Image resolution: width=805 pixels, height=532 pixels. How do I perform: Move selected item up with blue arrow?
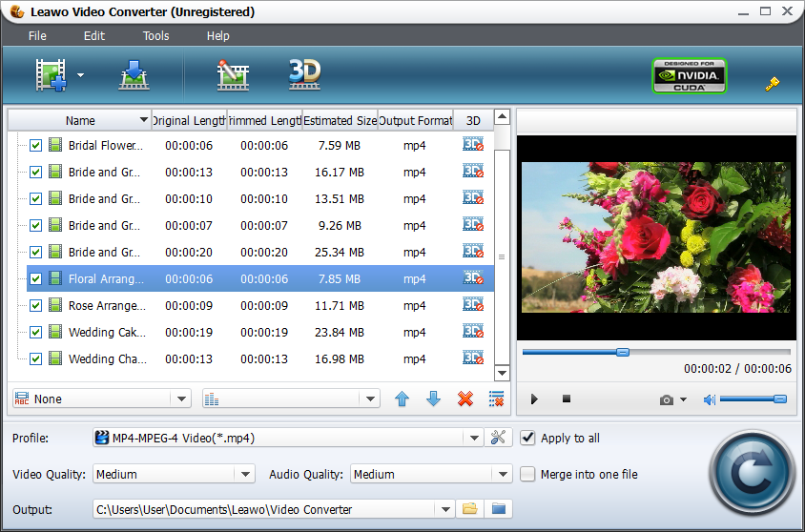[402, 399]
